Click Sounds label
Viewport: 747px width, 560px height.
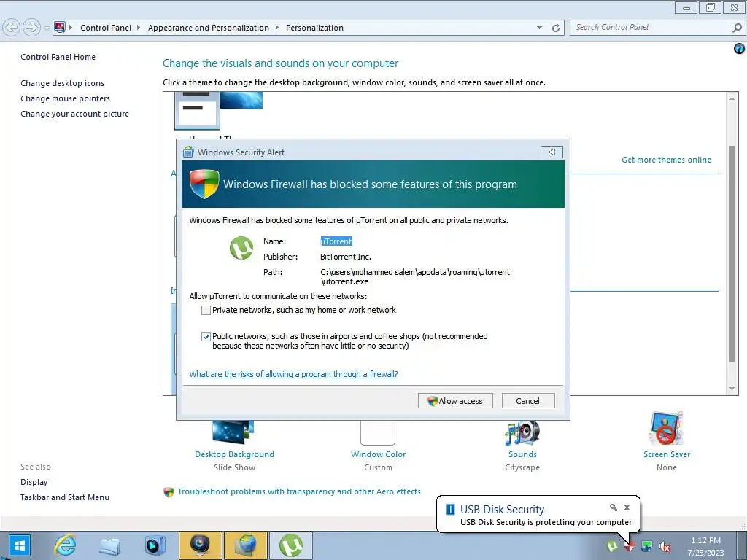tap(522, 454)
